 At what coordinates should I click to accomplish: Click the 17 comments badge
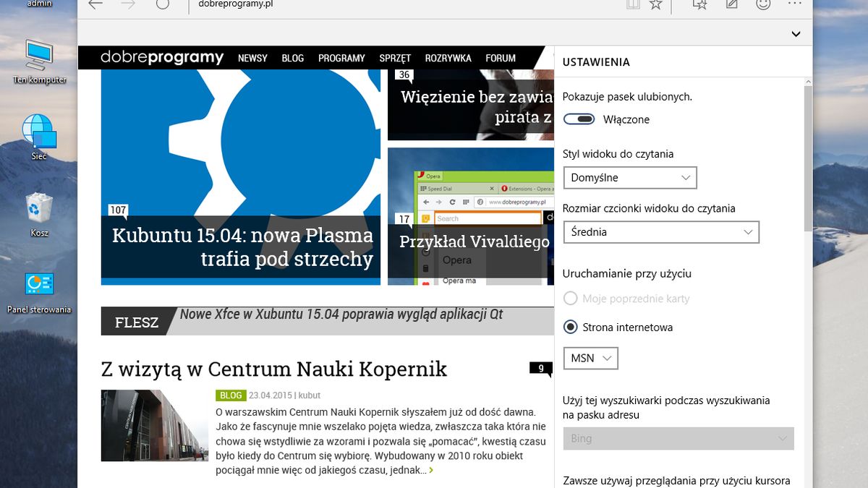pos(404,219)
